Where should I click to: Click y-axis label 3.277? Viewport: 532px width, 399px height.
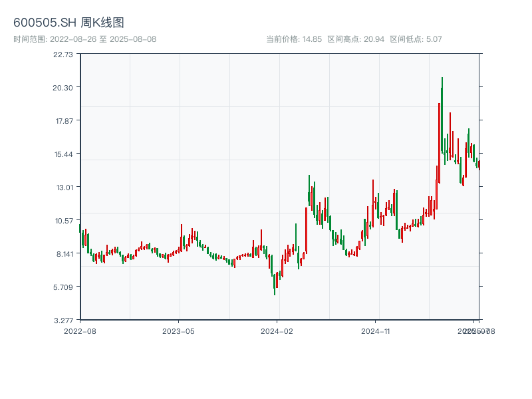64,321
